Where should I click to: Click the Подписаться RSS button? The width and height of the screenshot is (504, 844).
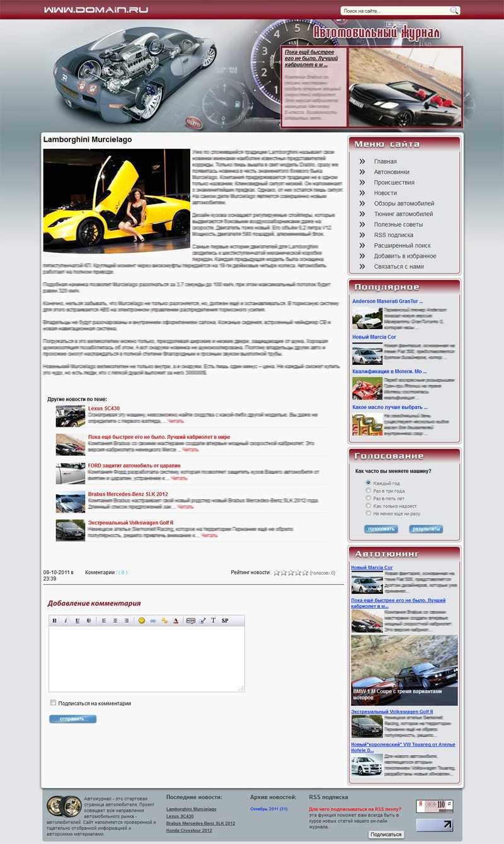coord(386,834)
